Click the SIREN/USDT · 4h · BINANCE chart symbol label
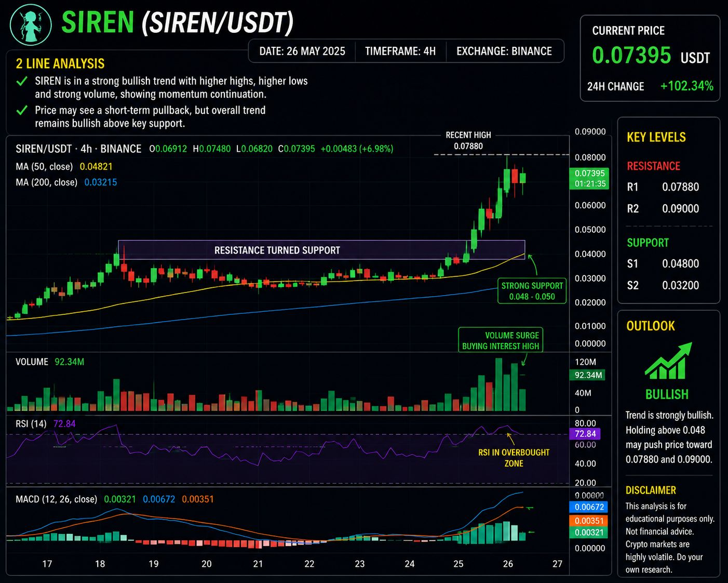 coord(78,149)
